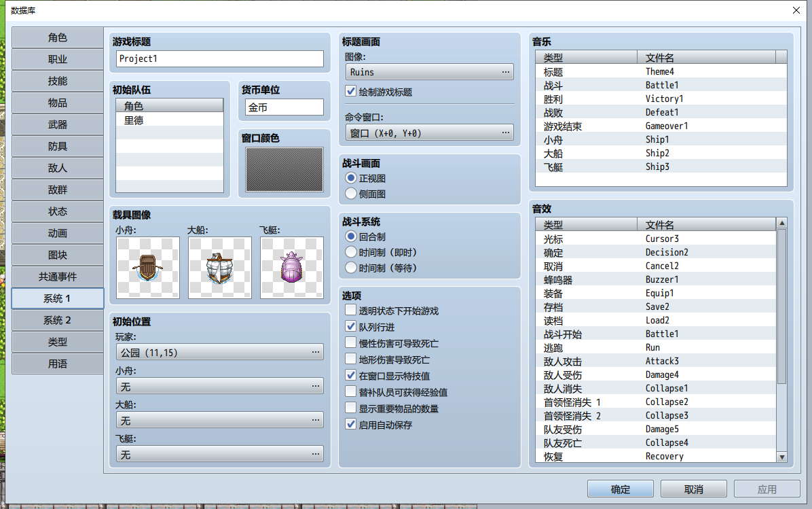Switch to 职业 tab

click(x=58, y=59)
